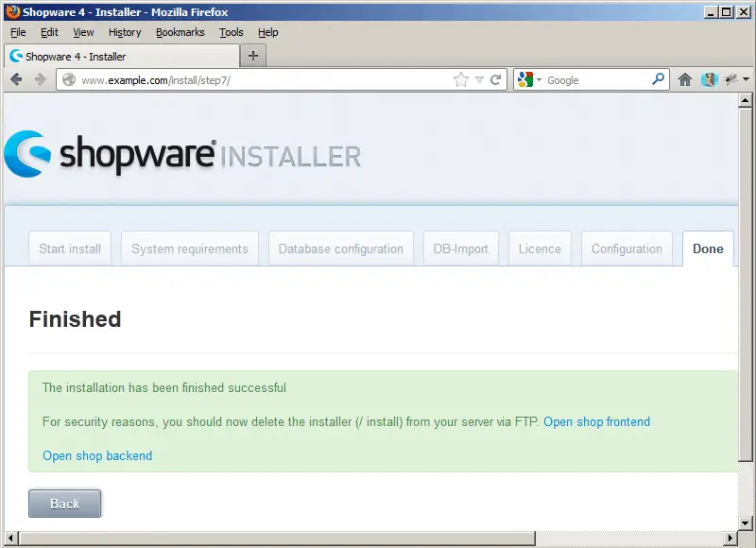Click the magnifier search icon
This screenshot has height=548, width=756.
click(x=658, y=79)
